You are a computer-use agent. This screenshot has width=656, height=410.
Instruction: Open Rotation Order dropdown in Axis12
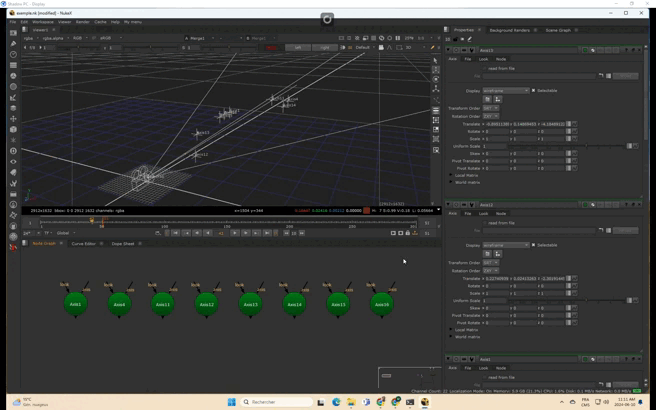pyautogui.click(x=490, y=271)
